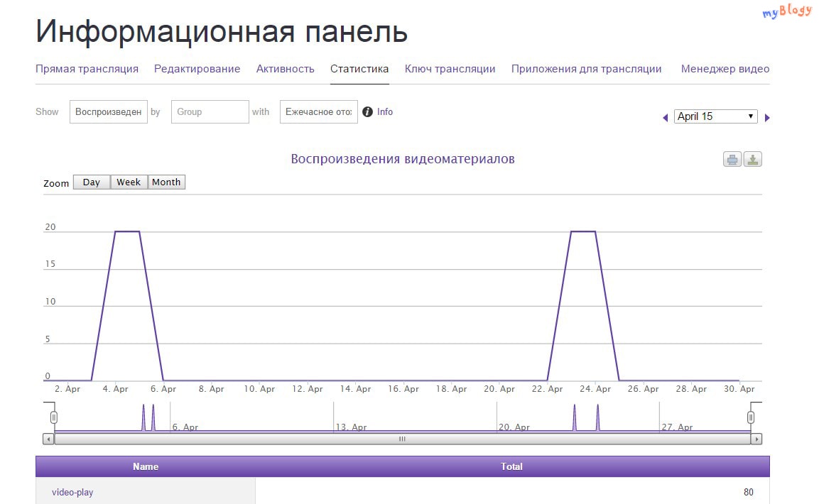Click the scrollbar right arrow button
Image resolution: width=819 pixels, height=504 pixels.
pos(756,439)
